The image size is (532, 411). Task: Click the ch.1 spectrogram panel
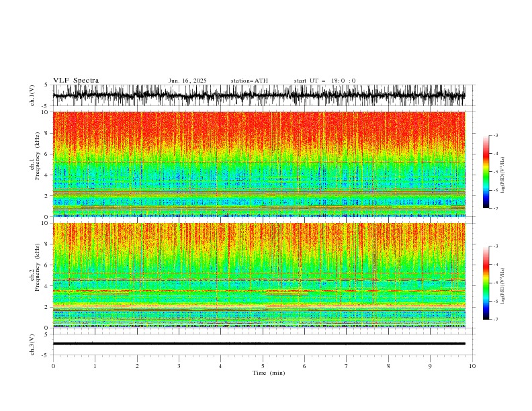[259, 164]
